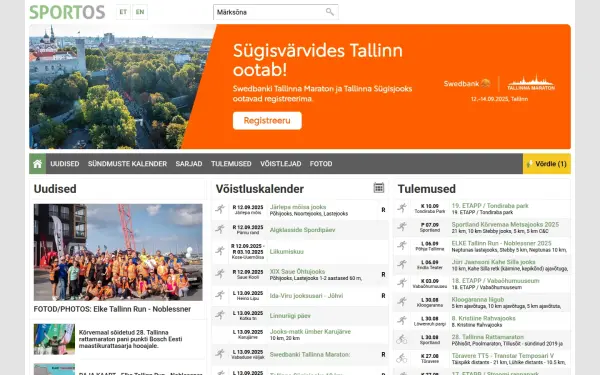Image resolution: width=600 pixels, height=375 pixels.
Task: Click the Registreeru button on banner
Action: coord(267,121)
